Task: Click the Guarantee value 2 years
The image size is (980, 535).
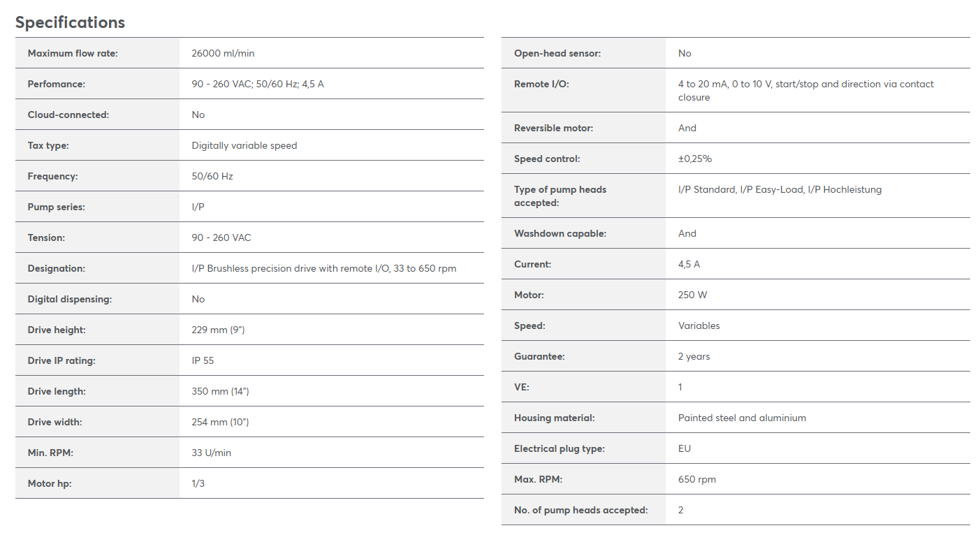Action: pyautogui.click(x=694, y=356)
